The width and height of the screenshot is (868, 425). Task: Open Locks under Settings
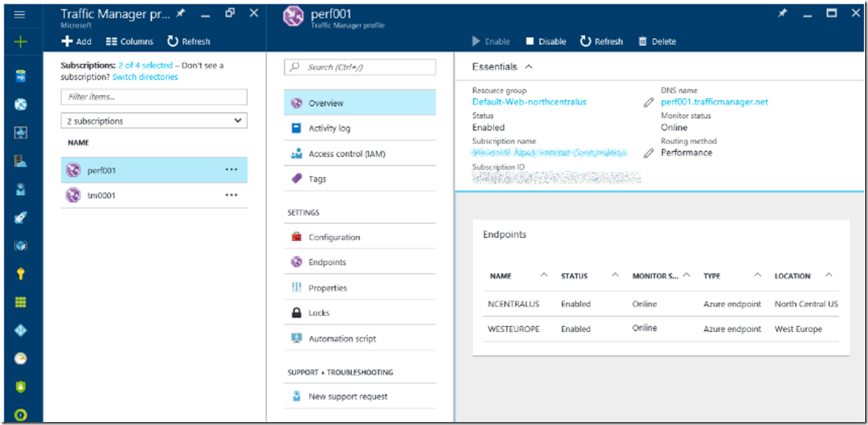click(360, 313)
